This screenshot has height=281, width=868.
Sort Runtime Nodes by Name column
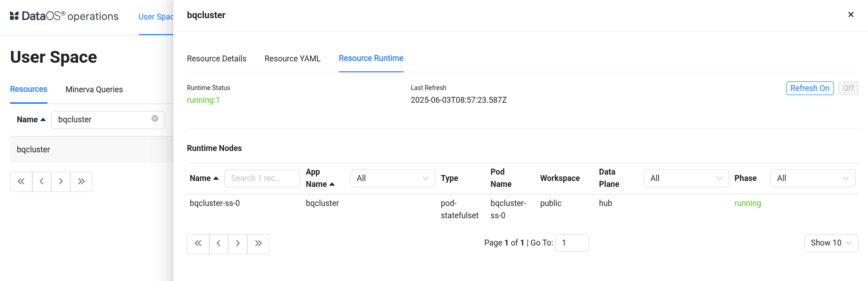(204, 178)
